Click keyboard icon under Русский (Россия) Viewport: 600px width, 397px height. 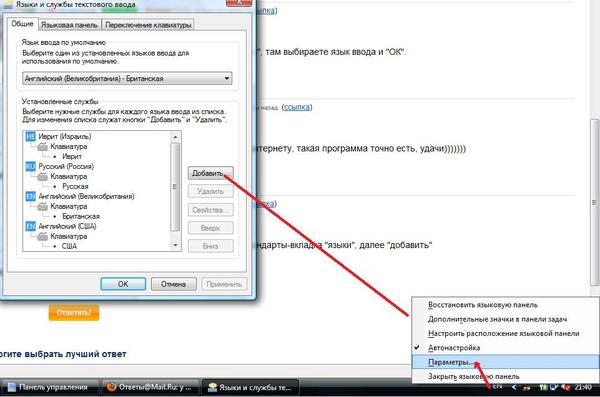pyautogui.click(x=42, y=176)
